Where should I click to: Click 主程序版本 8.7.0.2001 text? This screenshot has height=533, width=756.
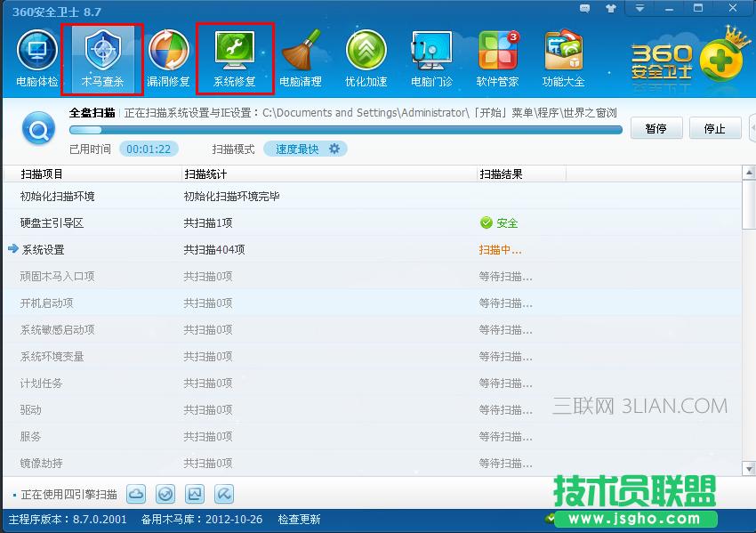[x=68, y=520]
